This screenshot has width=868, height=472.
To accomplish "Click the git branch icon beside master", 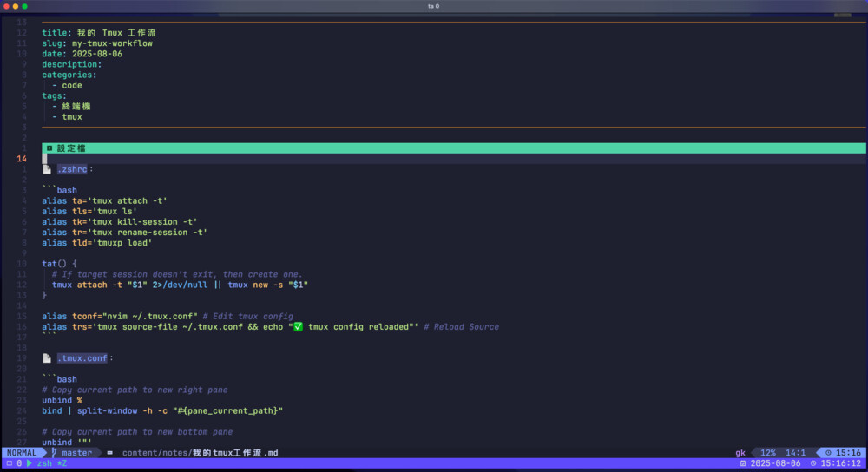I will [55, 453].
